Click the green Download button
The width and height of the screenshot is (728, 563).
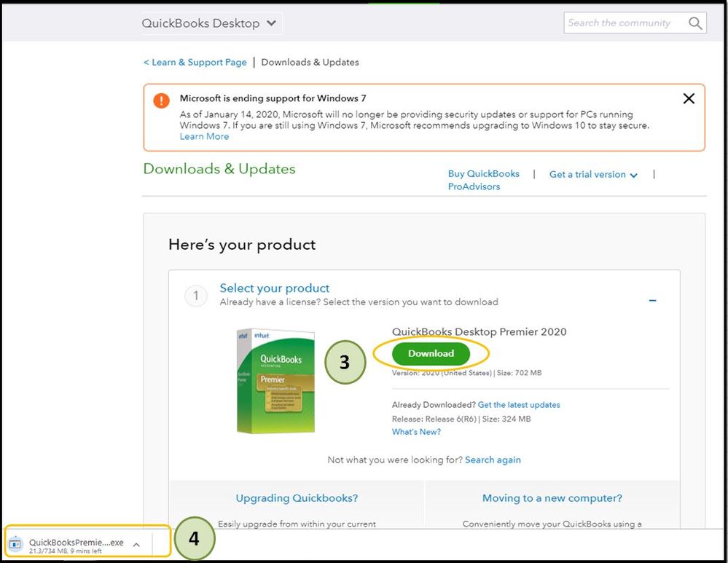tap(431, 353)
